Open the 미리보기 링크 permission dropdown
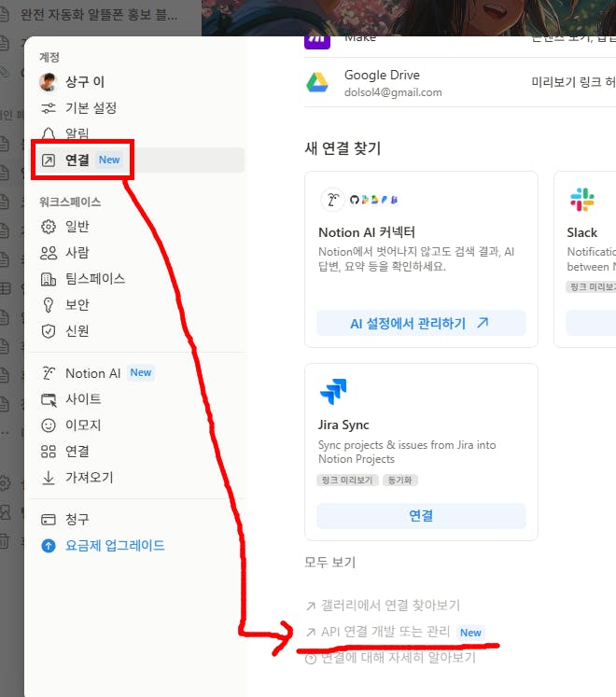Image resolution: width=616 pixels, height=697 pixels. pos(574,82)
